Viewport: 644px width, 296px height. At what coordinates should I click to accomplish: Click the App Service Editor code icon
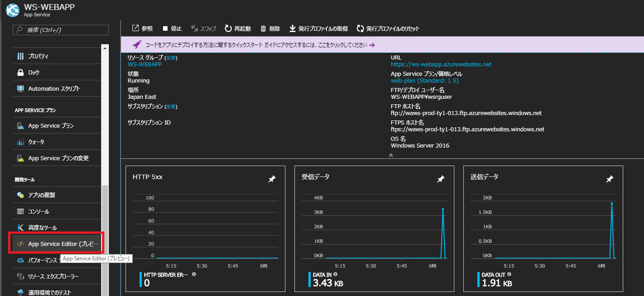click(20, 244)
